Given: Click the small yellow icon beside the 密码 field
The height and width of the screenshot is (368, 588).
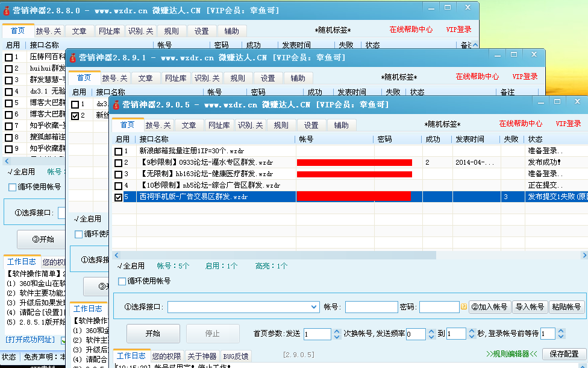Looking at the screenshot, I should (x=464, y=307).
